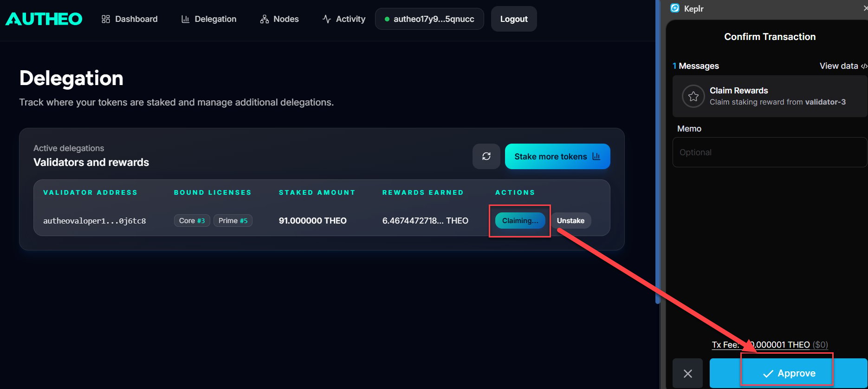Open the Dashboard page
The image size is (868, 389).
click(x=130, y=19)
